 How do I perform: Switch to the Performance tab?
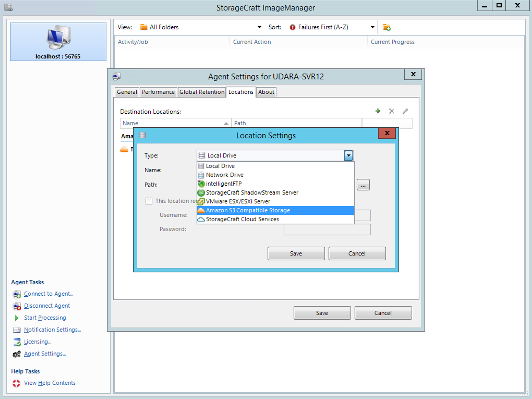pyautogui.click(x=158, y=92)
